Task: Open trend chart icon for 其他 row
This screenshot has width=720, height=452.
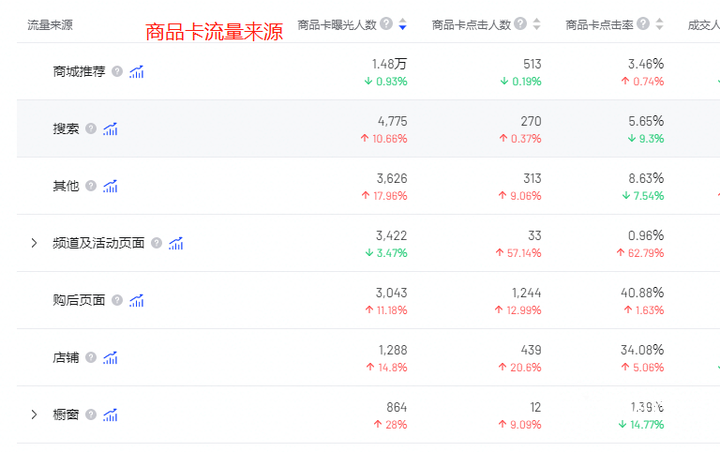Action: pos(110,186)
